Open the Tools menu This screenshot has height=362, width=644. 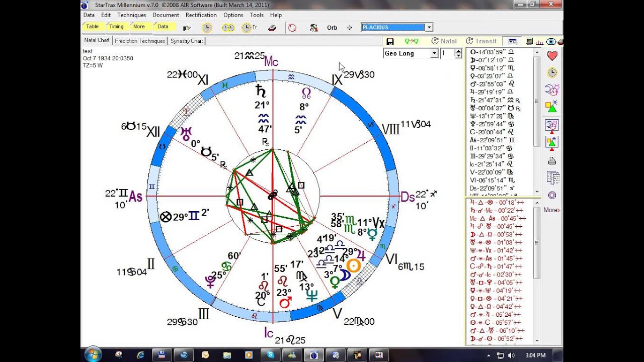pos(257,15)
